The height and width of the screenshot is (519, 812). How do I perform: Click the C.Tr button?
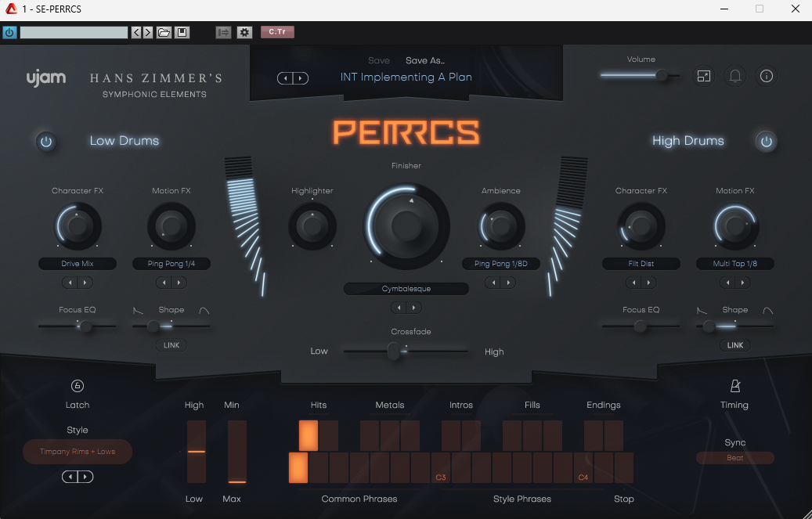[277, 31]
